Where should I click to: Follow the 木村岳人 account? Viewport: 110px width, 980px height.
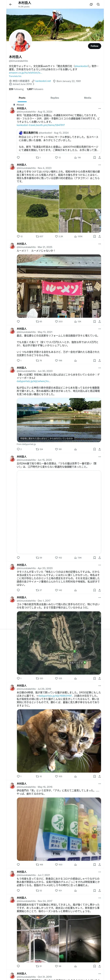95,46
